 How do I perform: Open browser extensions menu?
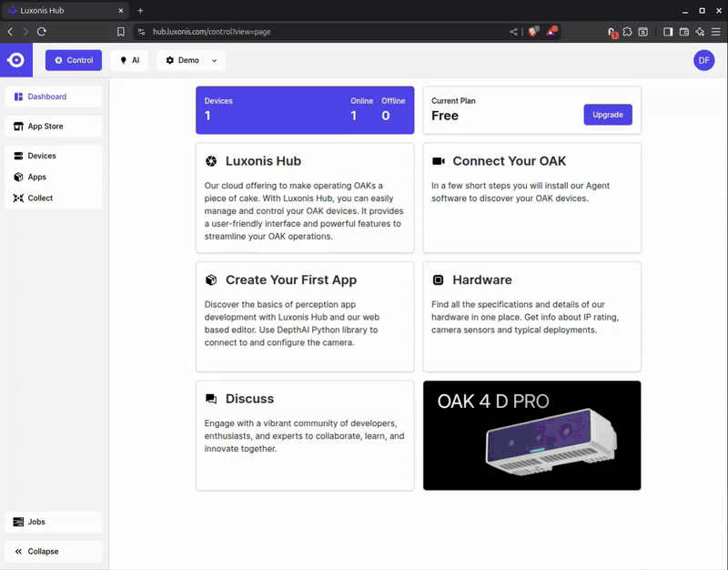coord(627,30)
